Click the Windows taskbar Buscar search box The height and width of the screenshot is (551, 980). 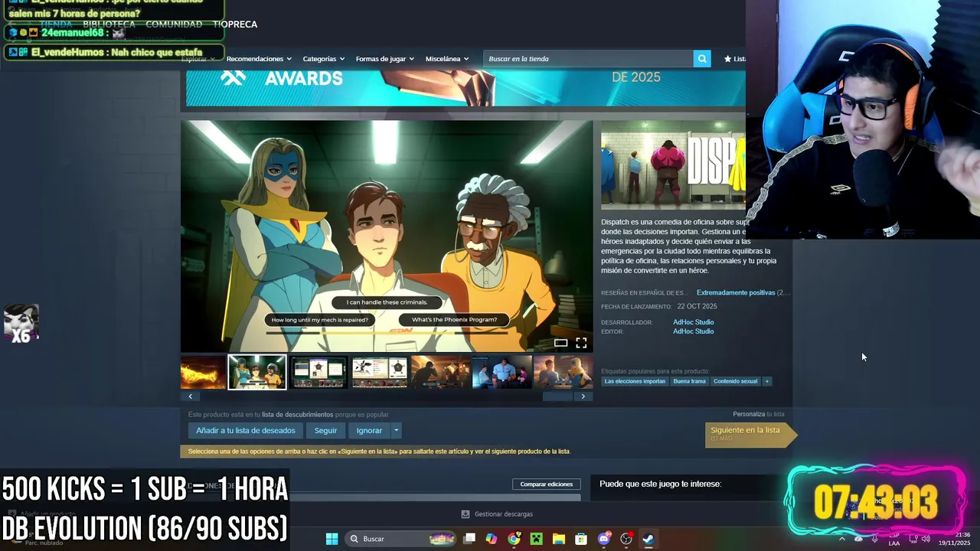pyautogui.click(x=400, y=539)
